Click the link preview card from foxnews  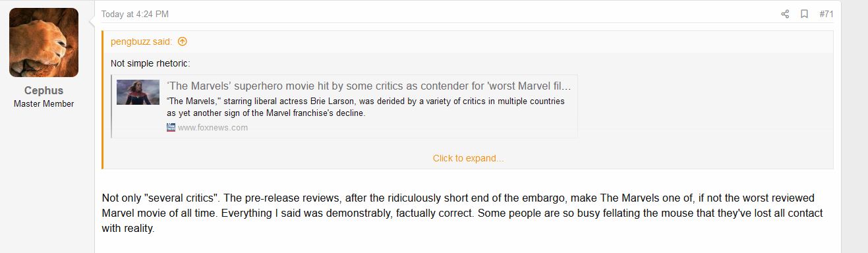345,106
